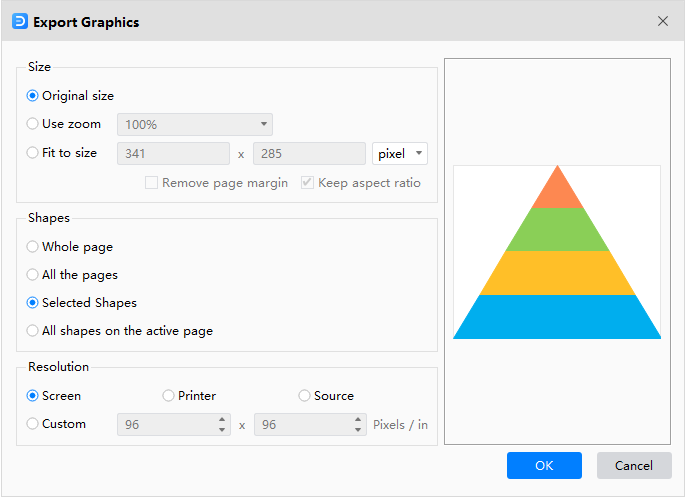Set resolution to Printer
The image size is (685, 497).
coord(168,396)
